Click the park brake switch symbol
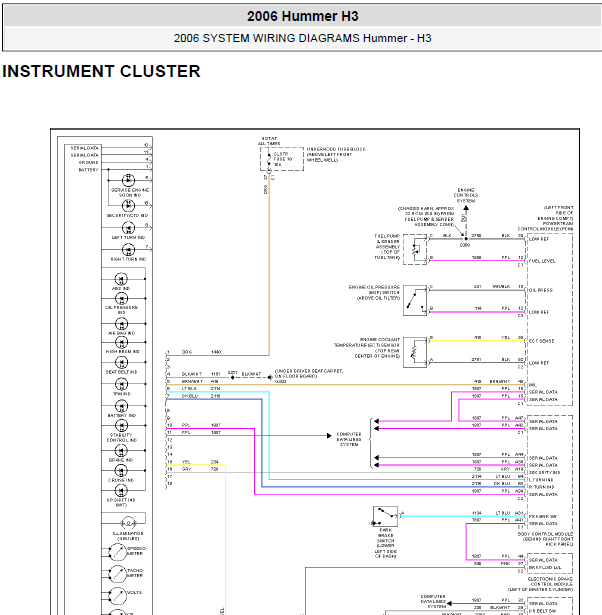Viewport: 602px width, 615px height. (386, 516)
